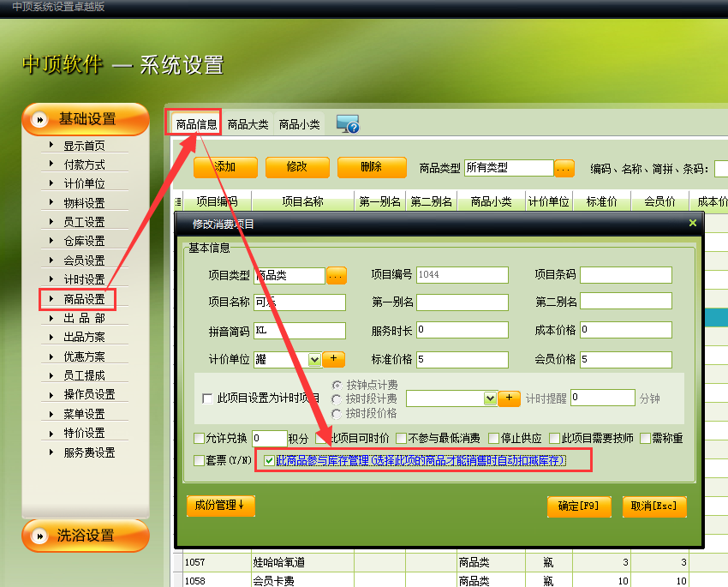This screenshot has width=728, height=587.
Task: Open 付款方式 sidebar item
Action: (x=84, y=165)
